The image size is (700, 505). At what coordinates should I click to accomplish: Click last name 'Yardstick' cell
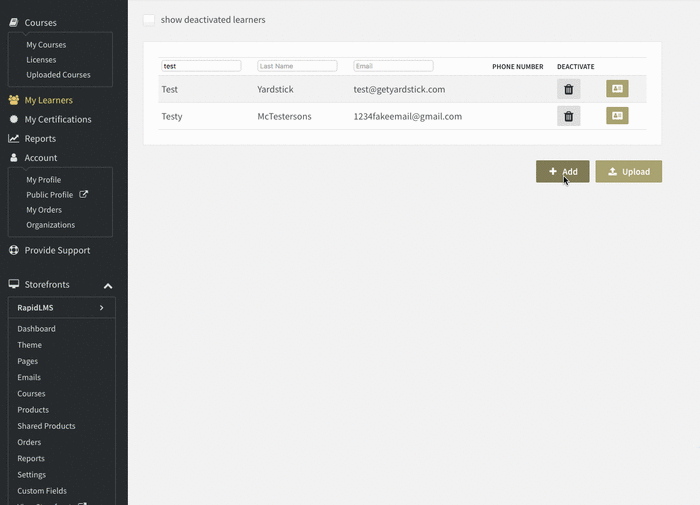[275, 89]
